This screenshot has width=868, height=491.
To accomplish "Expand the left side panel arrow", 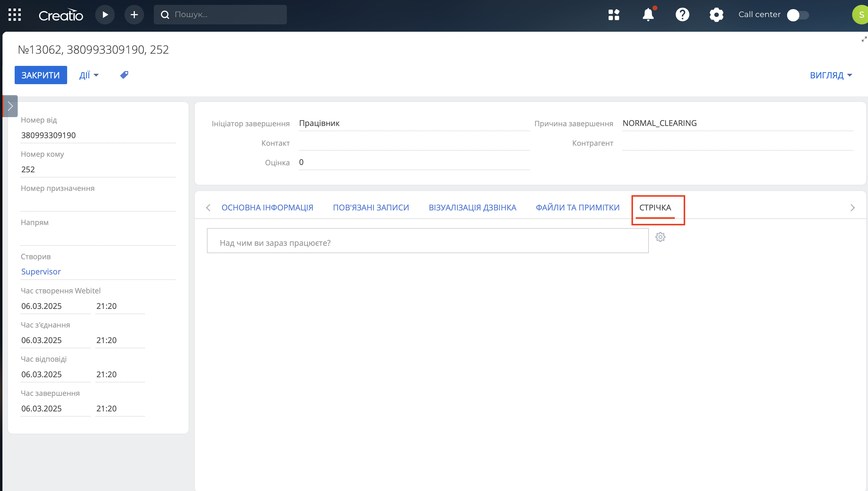I will [x=10, y=106].
